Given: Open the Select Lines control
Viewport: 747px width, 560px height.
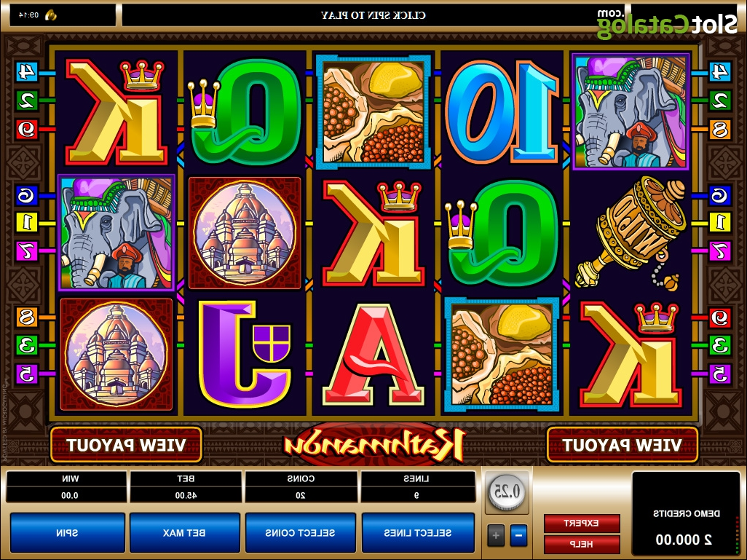Looking at the screenshot, I should (418, 532).
